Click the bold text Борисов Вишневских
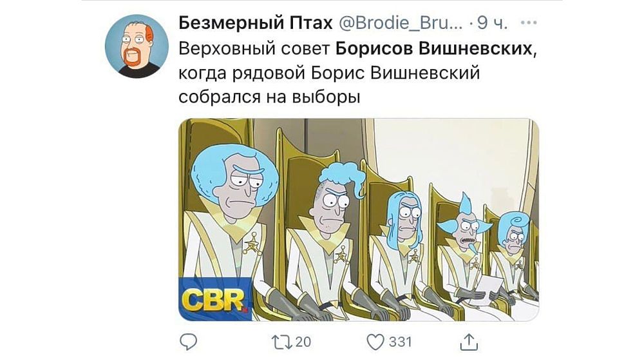This screenshot has width=644, height=363. click(434, 48)
